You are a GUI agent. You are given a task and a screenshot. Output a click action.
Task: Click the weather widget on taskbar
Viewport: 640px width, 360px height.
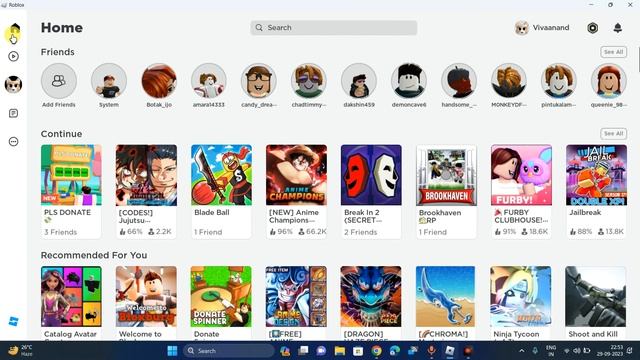[x=20, y=351]
